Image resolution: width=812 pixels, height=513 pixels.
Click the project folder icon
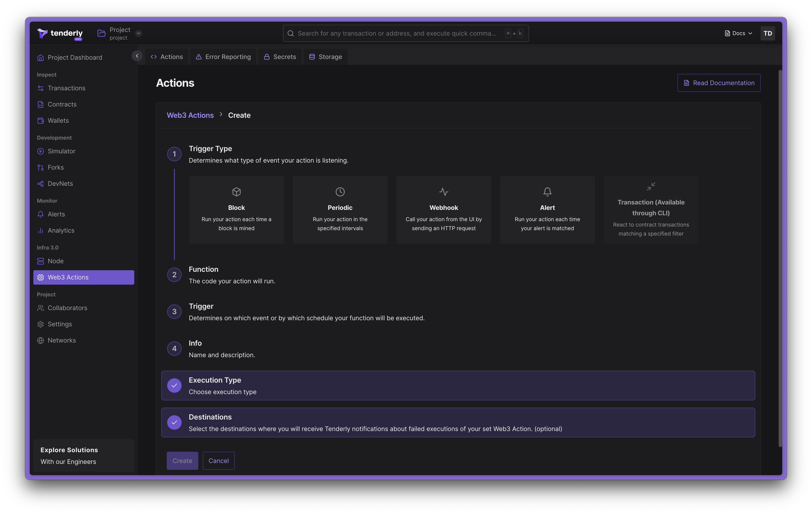[101, 33]
